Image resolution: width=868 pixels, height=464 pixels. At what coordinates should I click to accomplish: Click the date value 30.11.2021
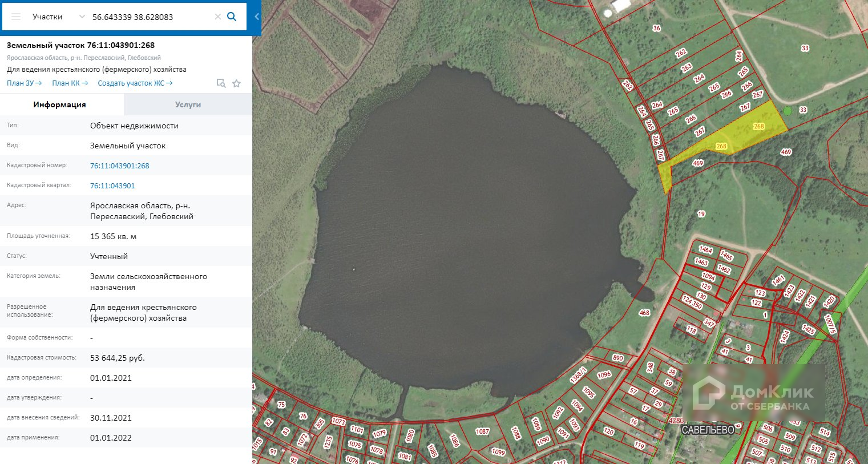pos(111,418)
